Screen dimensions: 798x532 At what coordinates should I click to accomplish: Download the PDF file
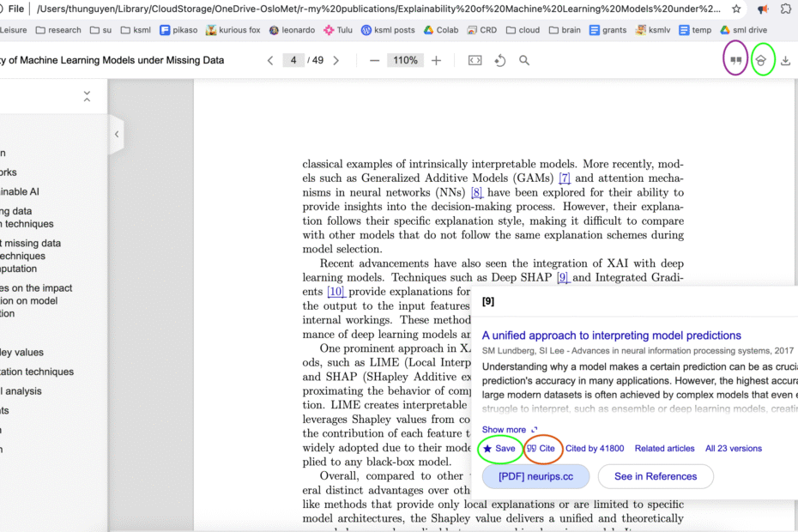(786, 62)
